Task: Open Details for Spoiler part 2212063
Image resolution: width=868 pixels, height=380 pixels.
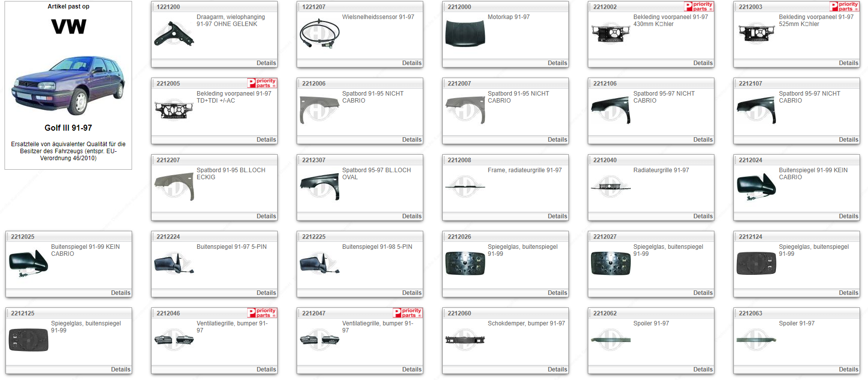Action: coord(848,369)
